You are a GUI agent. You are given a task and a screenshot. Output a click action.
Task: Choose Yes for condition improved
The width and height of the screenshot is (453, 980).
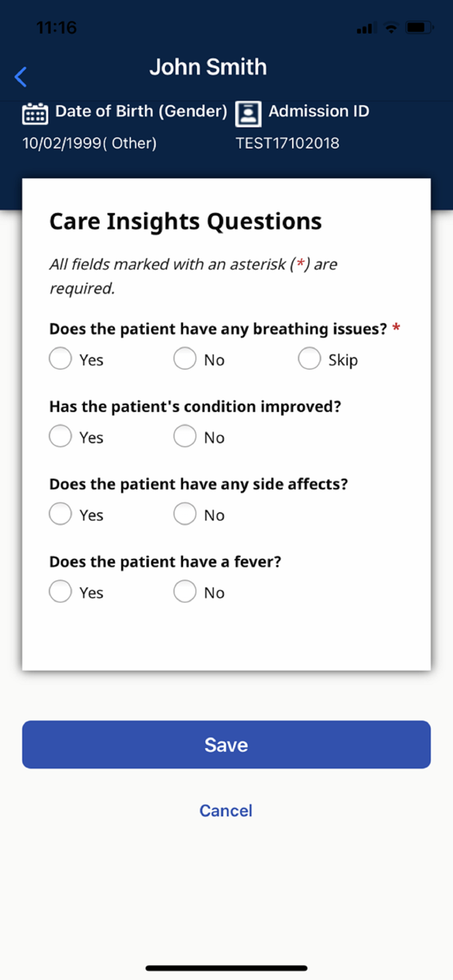pyautogui.click(x=59, y=436)
